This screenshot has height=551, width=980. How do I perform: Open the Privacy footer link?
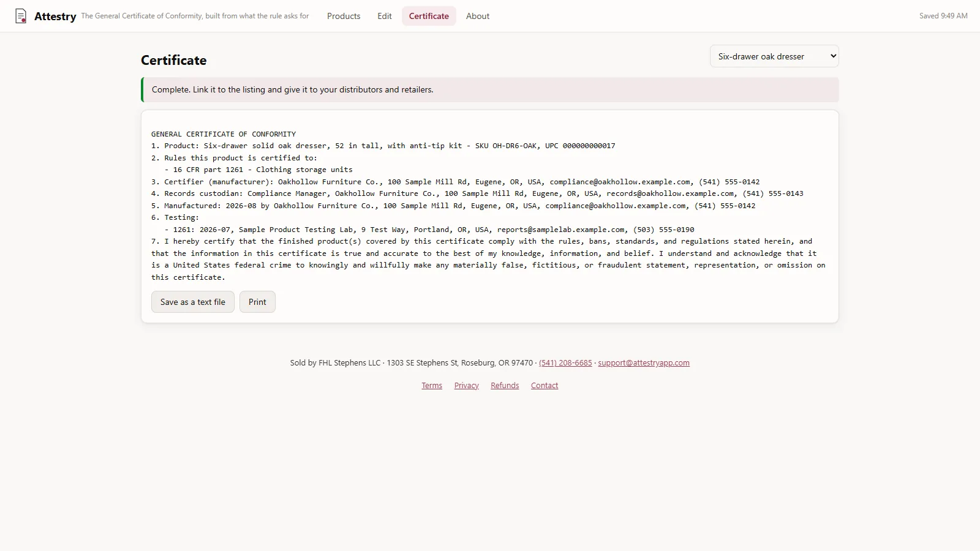coord(467,386)
